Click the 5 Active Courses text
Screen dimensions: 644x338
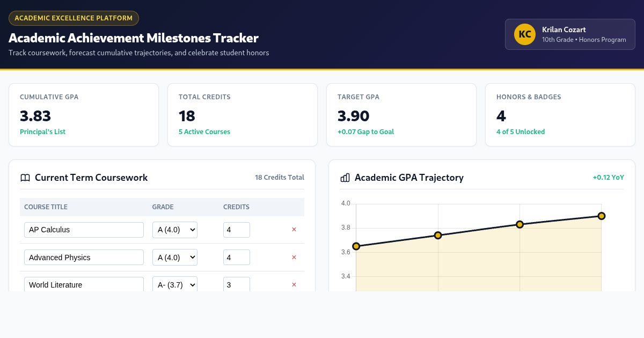[x=204, y=132]
